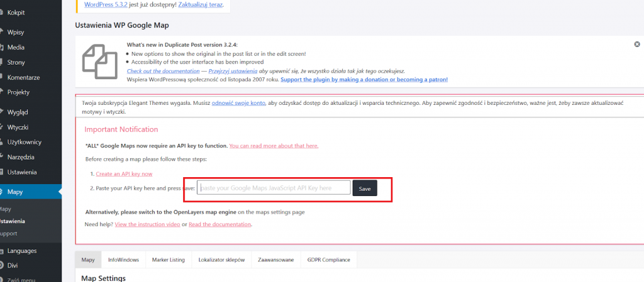Click Support the plugin donation link

tap(364, 80)
